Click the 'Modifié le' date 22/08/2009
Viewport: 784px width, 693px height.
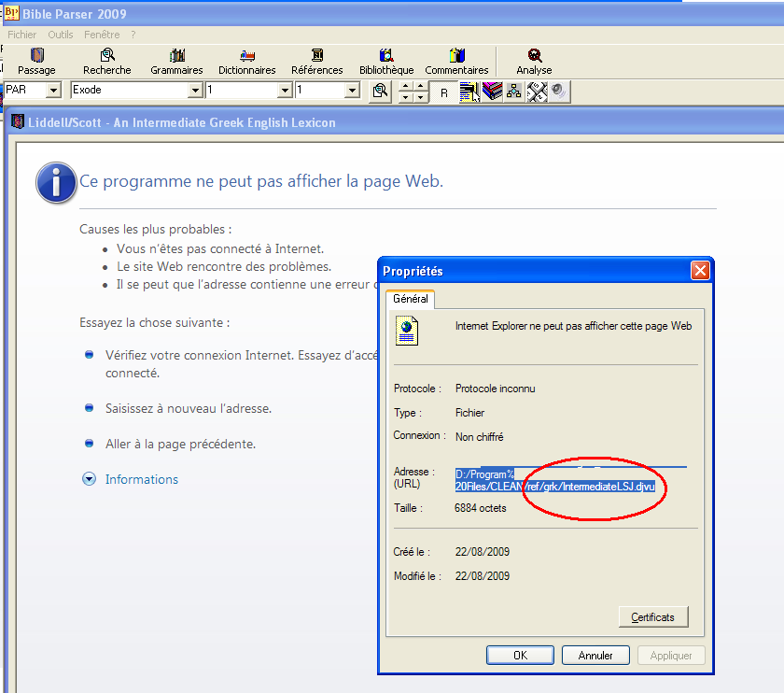tap(483, 576)
